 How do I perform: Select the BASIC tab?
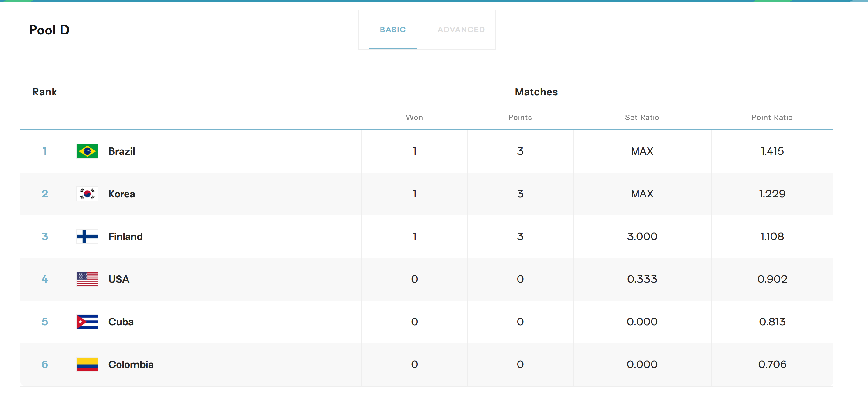coord(392,30)
